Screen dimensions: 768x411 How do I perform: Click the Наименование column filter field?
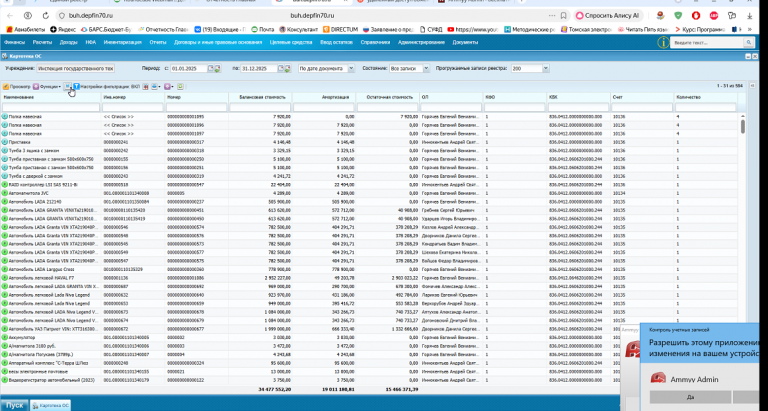51,107
